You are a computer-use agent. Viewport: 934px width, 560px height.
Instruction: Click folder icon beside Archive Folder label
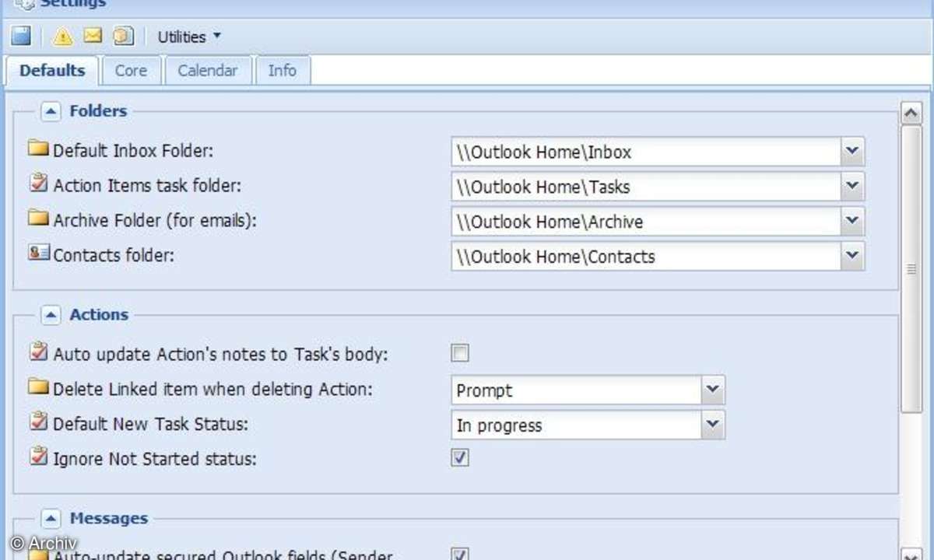39,218
